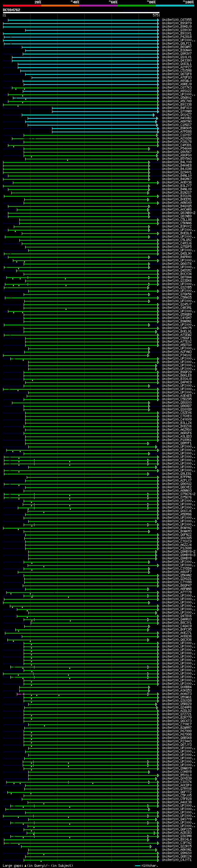This screenshot has height=868, width=197.
Task: Click the query name DC594762
Action: click(11, 10)
